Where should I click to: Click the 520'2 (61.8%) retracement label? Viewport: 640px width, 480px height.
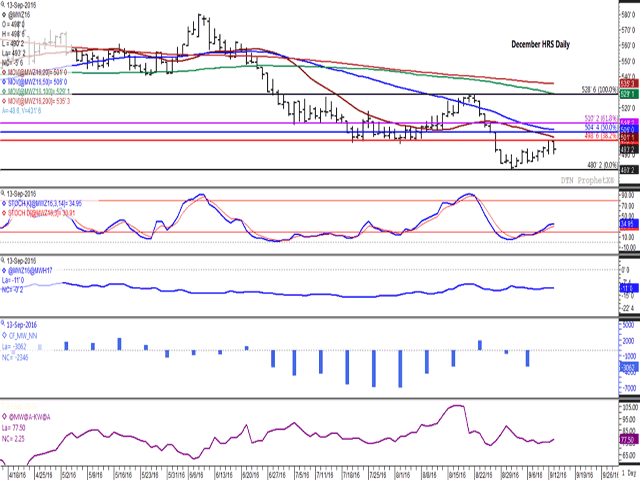601,118
